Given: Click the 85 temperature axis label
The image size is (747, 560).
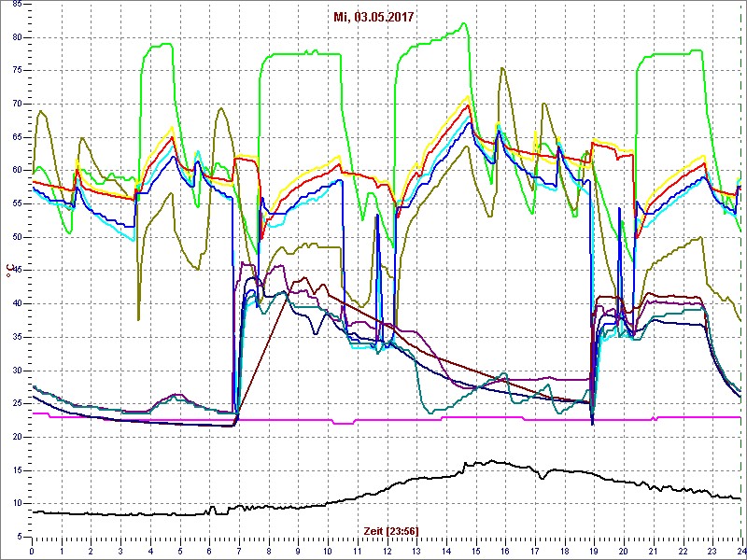Looking at the screenshot, I should tap(17, 4).
